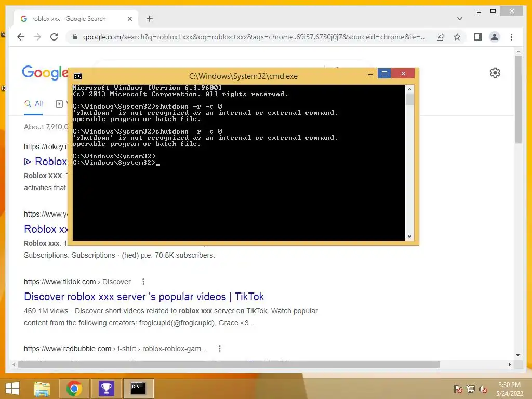The image size is (532, 399).
Task: Bookmark this page with star icon
Action: coord(457,37)
